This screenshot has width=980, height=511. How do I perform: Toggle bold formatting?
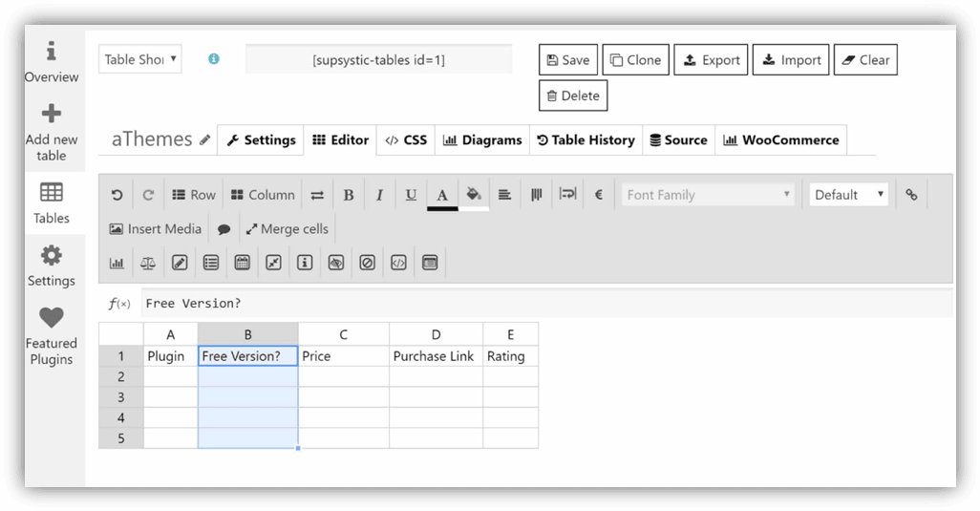pyautogui.click(x=349, y=195)
